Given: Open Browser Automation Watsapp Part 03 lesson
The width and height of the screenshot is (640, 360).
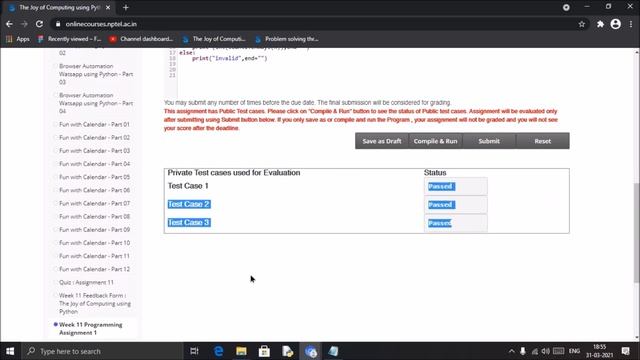Looking at the screenshot, I should 96,74.
